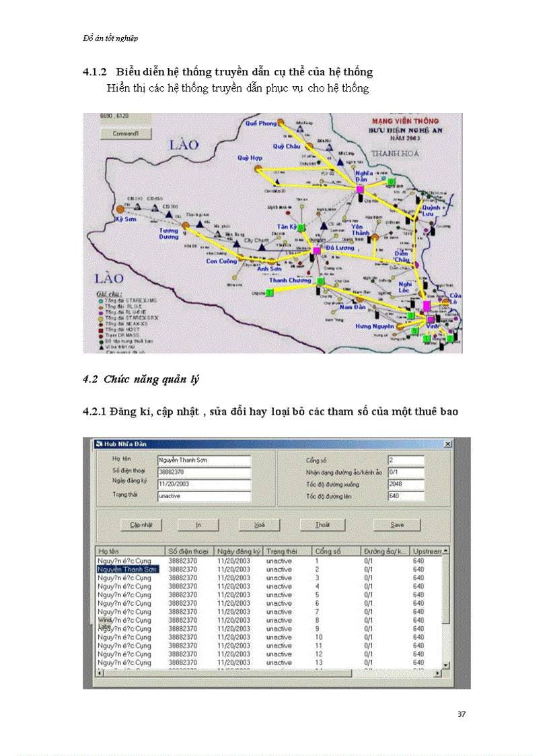Click the orange Kỳ Sơn station node
The width and height of the screenshot is (549, 756).
(x=120, y=209)
